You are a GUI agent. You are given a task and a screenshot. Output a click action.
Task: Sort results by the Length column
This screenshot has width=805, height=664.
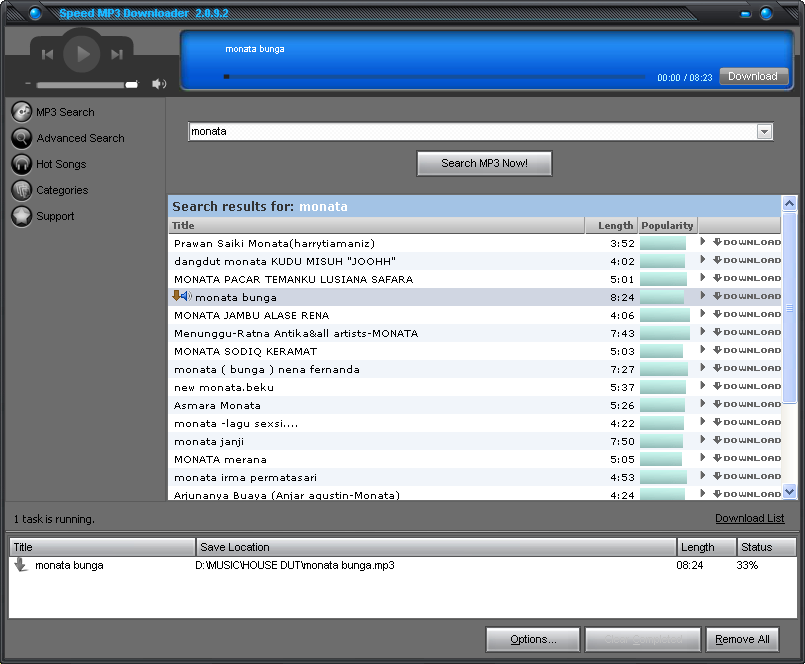pos(613,225)
